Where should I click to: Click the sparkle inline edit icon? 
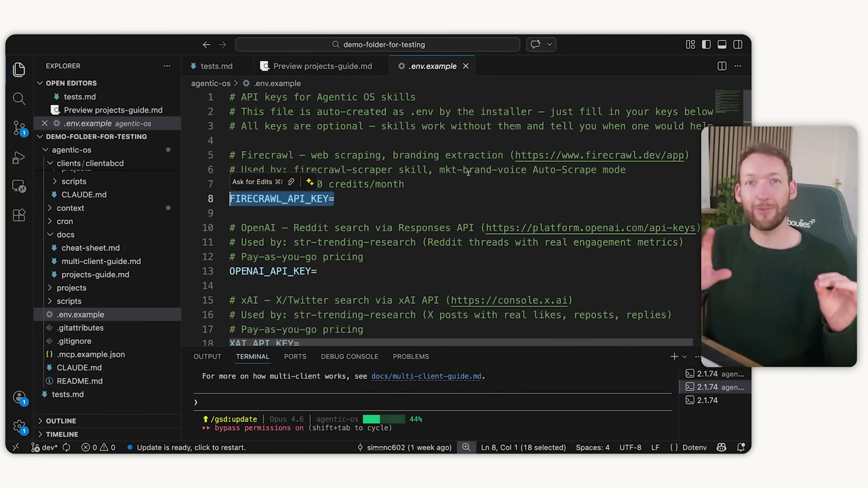310,182
